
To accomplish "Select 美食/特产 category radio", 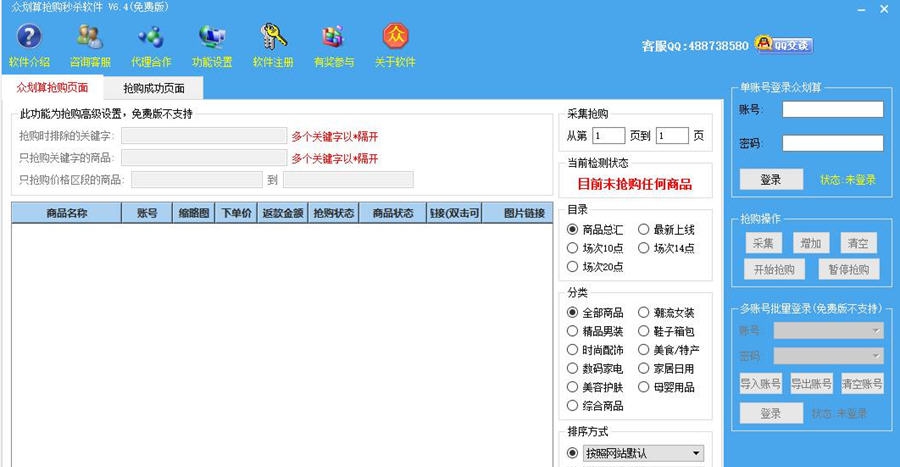I will 643,349.
